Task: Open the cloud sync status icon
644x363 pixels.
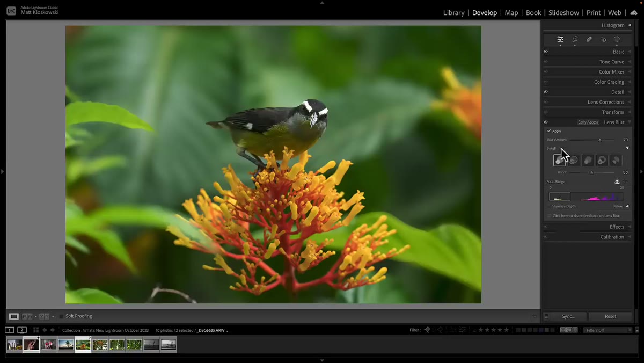Action: pyautogui.click(x=634, y=12)
